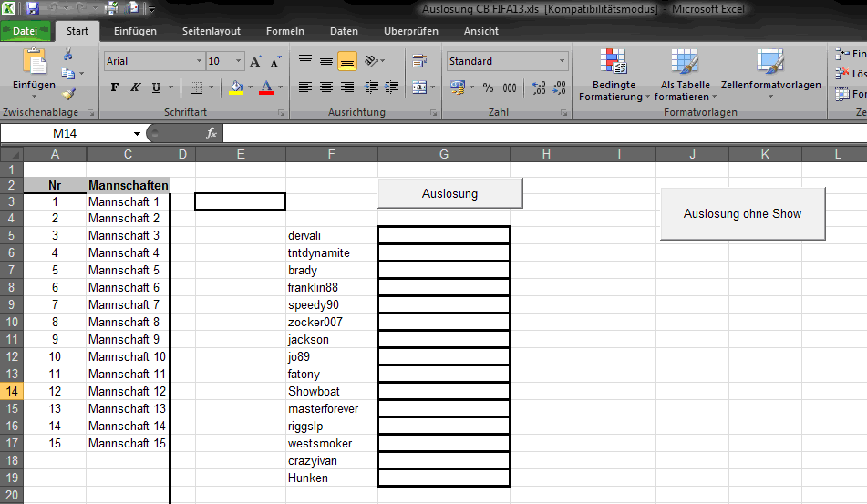The height and width of the screenshot is (504, 867).
Task: Expand the Schriftart dialog launcher
Action: [x=282, y=113]
